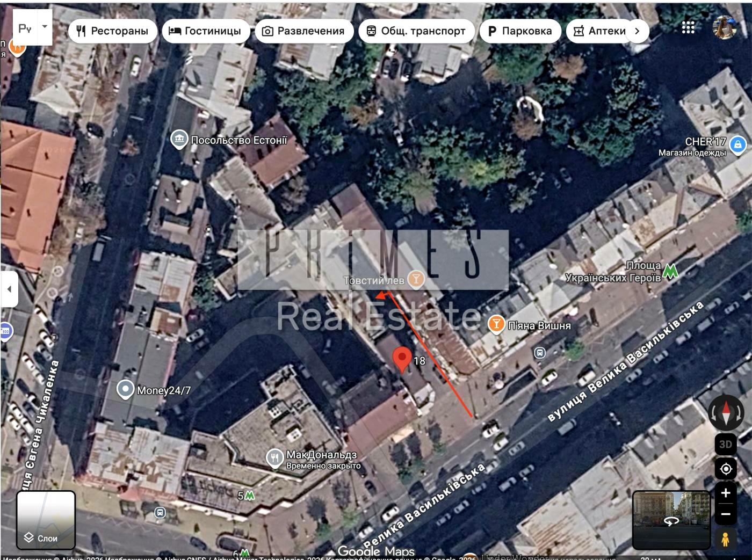
Task: Open the Money24/7 place marker
Action: [126, 390]
